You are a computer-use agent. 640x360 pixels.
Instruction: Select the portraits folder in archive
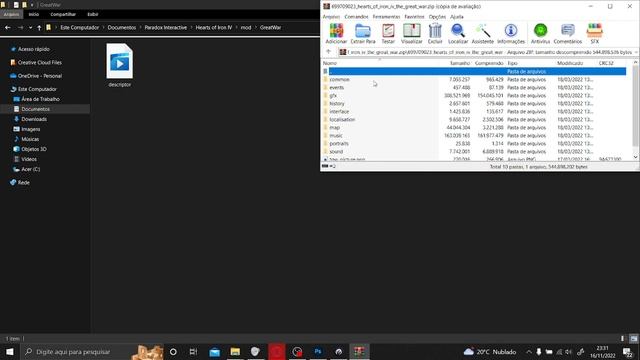pos(339,144)
